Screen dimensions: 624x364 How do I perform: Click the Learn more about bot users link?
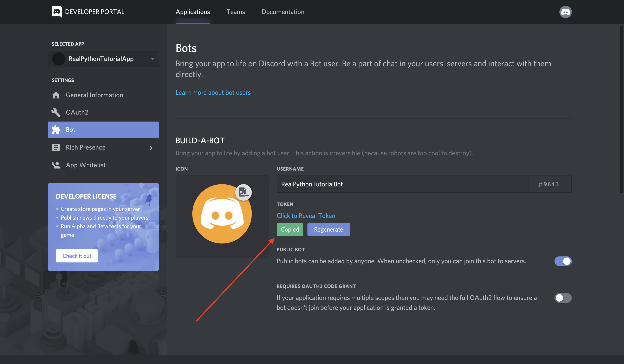(x=213, y=92)
